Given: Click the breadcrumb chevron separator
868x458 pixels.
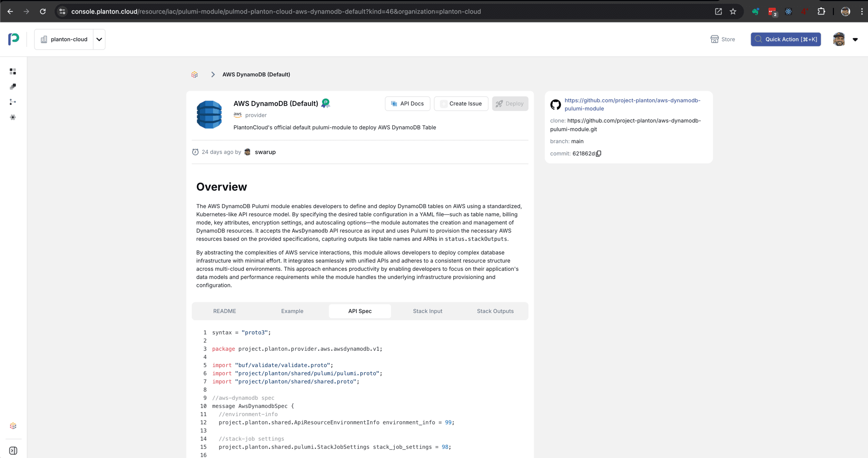Looking at the screenshot, I should pyautogui.click(x=213, y=75).
